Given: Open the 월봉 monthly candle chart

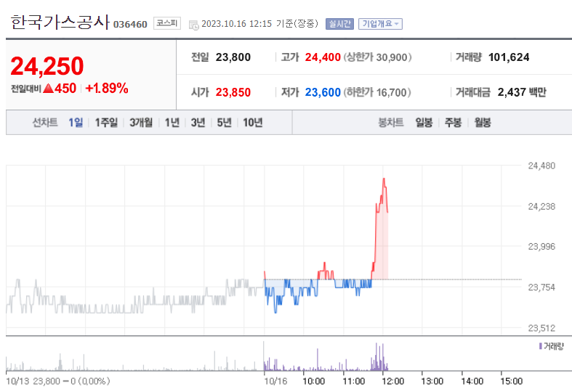Looking at the screenshot, I should [x=483, y=123].
